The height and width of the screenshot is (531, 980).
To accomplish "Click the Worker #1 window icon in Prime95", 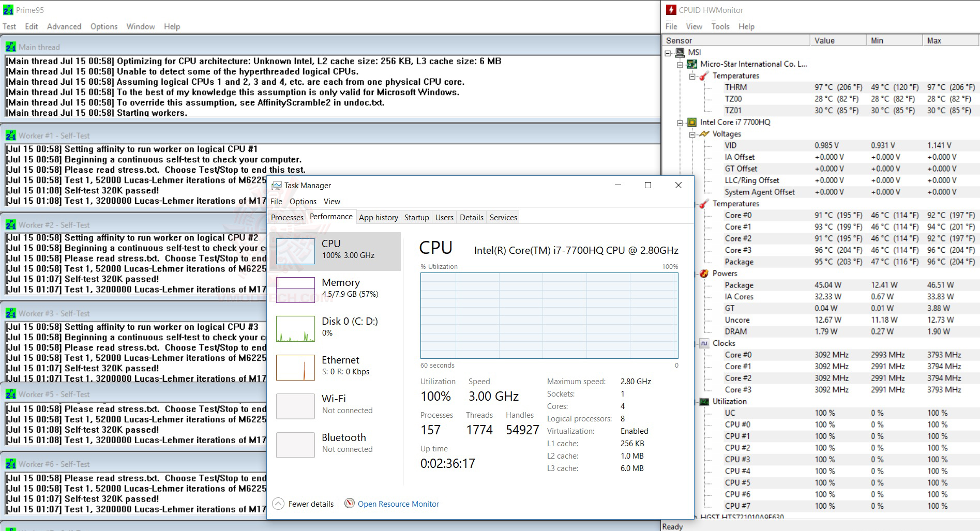I will click(x=11, y=135).
